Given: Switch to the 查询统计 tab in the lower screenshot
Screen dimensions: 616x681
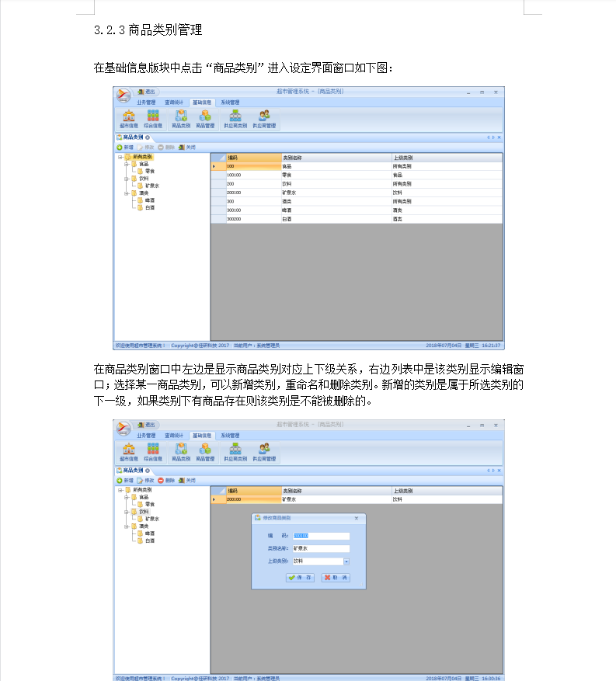Looking at the screenshot, I should click(x=174, y=436).
